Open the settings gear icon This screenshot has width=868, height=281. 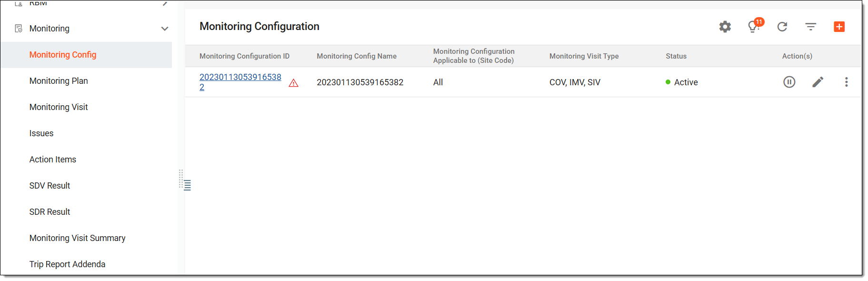point(725,27)
